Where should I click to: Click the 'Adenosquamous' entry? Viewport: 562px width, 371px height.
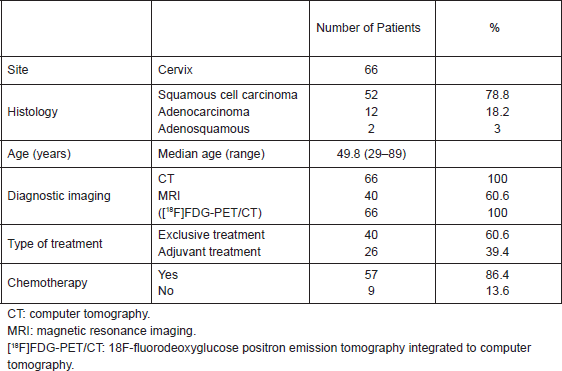[204, 129]
